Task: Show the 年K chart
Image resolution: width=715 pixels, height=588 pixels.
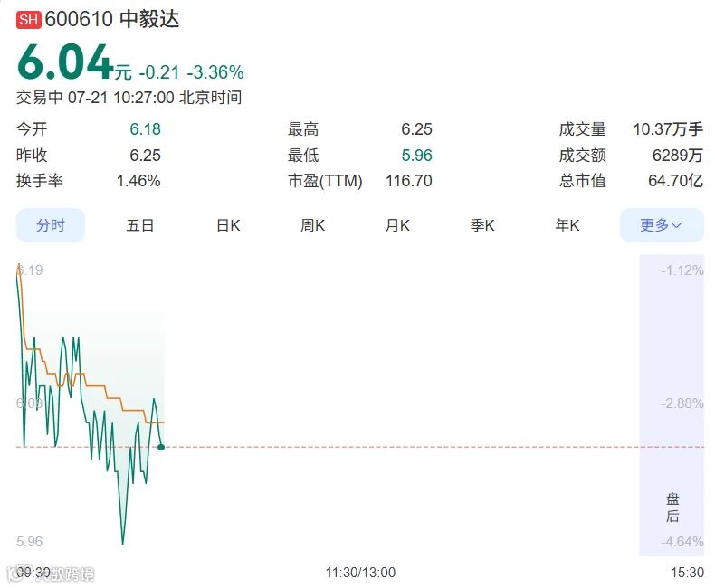Action: [567, 225]
